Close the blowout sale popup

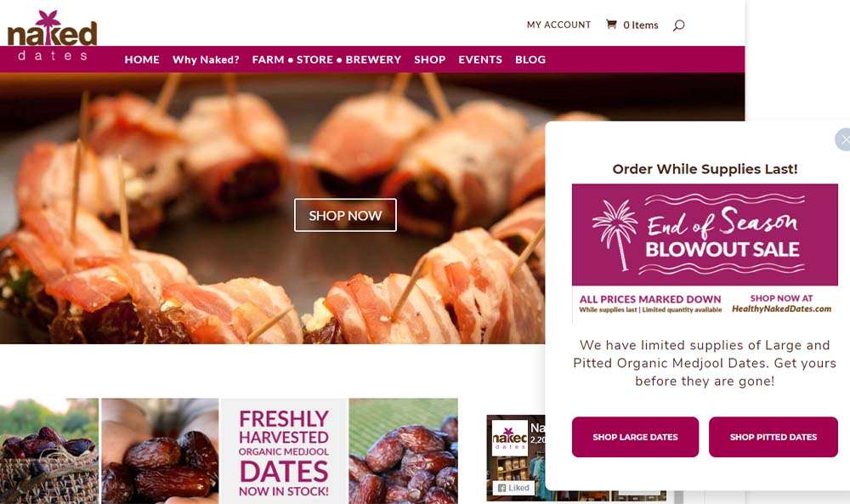click(x=843, y=139)
